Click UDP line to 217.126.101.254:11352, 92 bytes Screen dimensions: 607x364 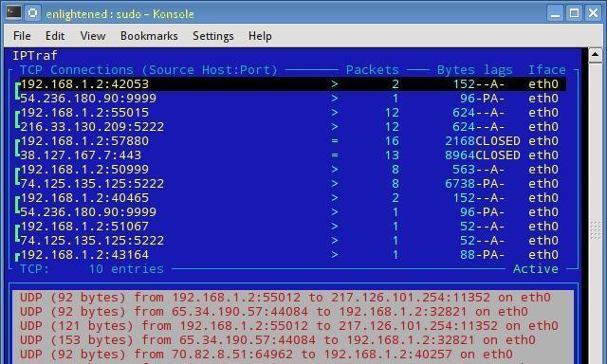(x=285, y=298)
